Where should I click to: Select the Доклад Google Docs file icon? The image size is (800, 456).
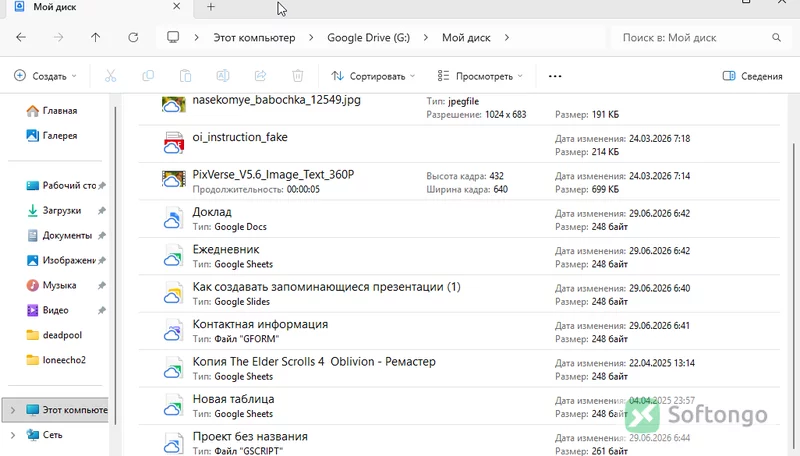tap(173, 218)
